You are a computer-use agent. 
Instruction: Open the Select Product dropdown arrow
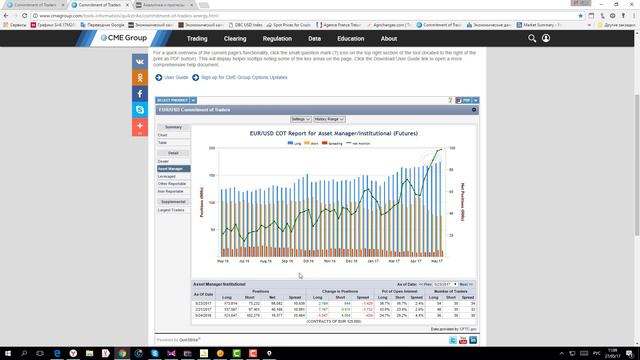click(x=193, y=100)
